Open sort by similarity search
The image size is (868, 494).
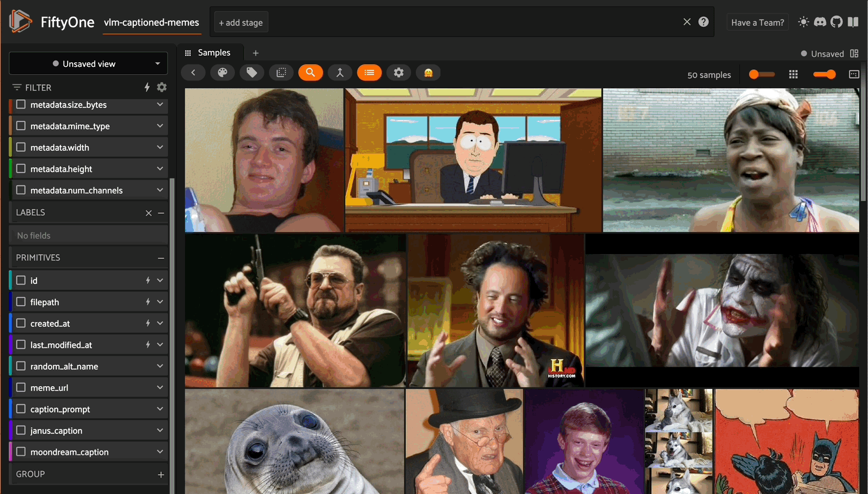coord(311,73)
